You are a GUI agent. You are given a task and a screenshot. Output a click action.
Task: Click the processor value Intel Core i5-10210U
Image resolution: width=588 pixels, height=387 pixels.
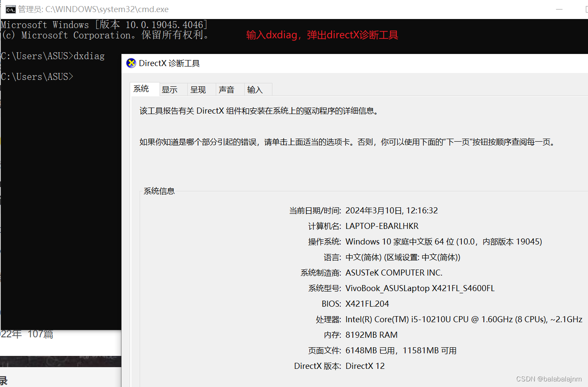pos(464,319)
